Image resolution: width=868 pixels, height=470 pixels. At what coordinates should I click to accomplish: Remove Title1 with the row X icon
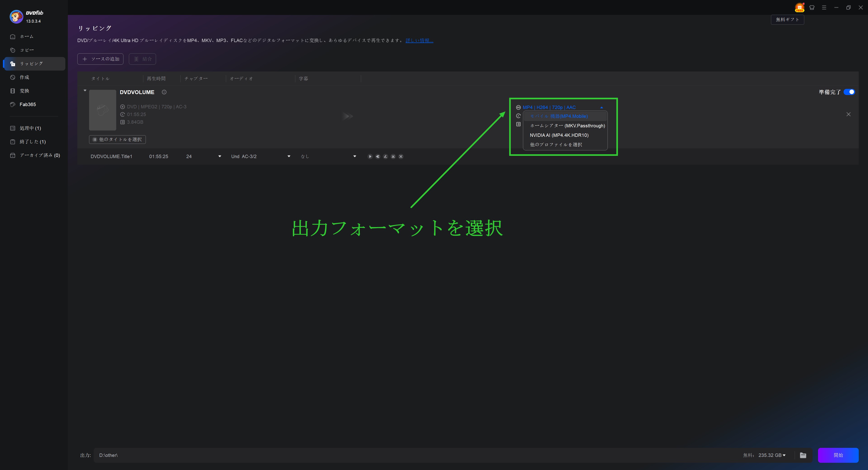pyautogui.click(x=401, y=157)
